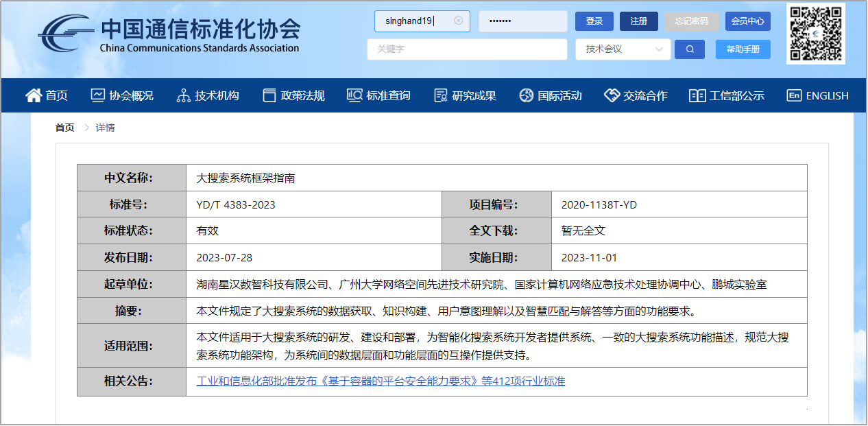Click the 发布日期 label cell
868x426 pixels.
click(x=132, y=258)
